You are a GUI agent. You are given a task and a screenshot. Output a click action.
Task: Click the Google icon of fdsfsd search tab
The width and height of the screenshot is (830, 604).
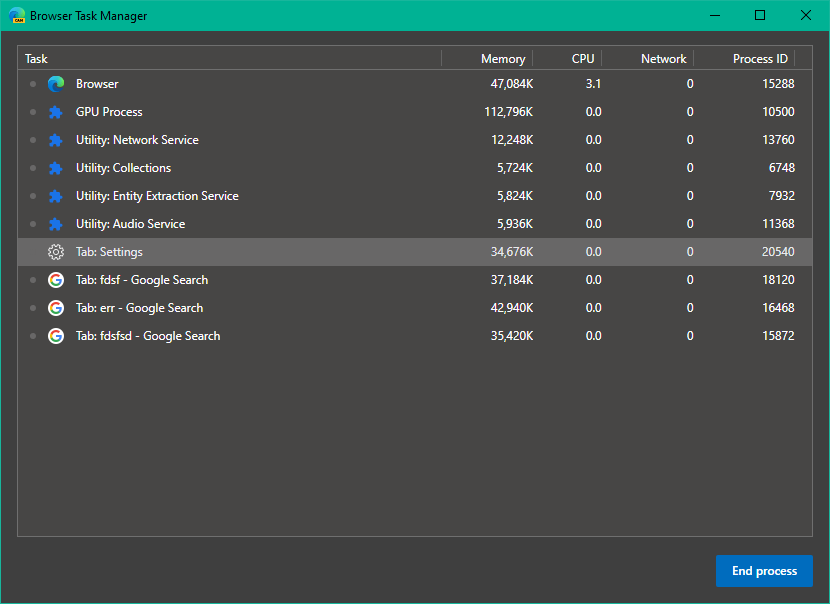point(56,336)
